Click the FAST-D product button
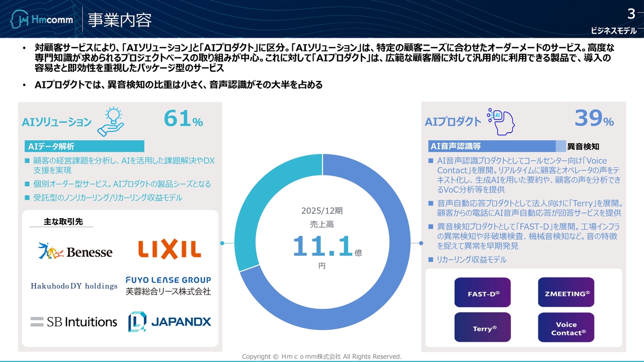The height and width of the screenshot is (362, 644). (482, 292)
